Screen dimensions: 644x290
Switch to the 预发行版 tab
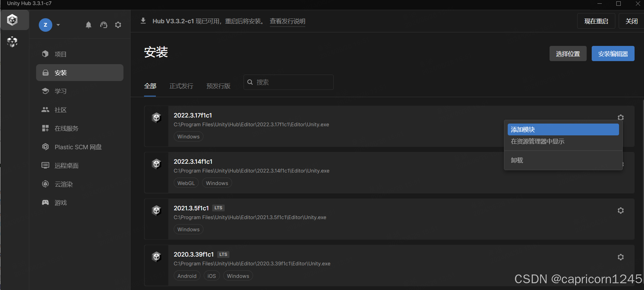tap(218, 86)
